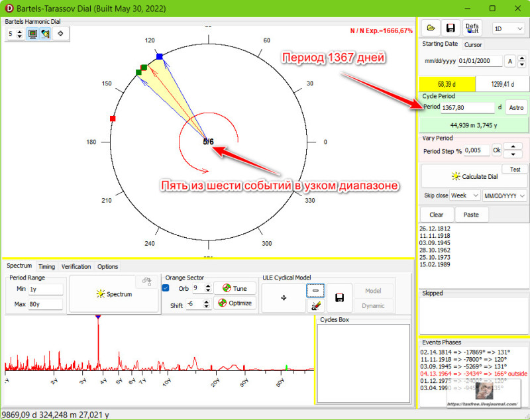
Task: Click the Period Step % input field
Action: 476,150
